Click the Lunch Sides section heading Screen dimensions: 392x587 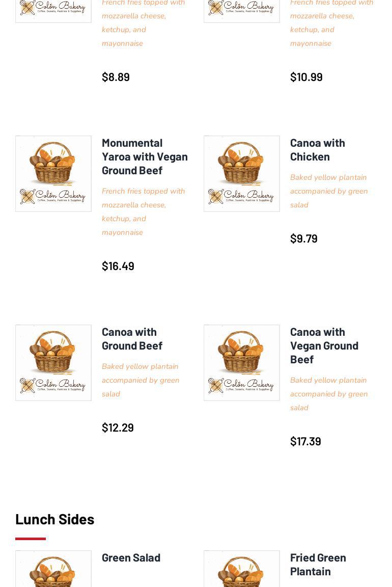(55, 519)
